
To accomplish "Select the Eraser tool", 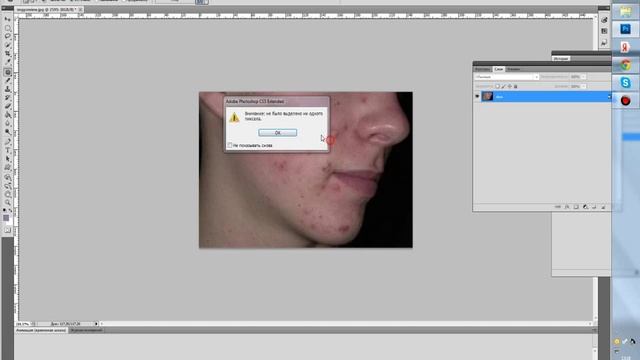I will coord(8,106).
